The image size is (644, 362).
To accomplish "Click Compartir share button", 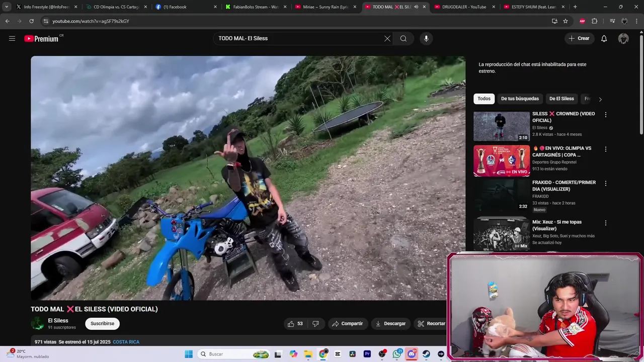I will [348, 324].
